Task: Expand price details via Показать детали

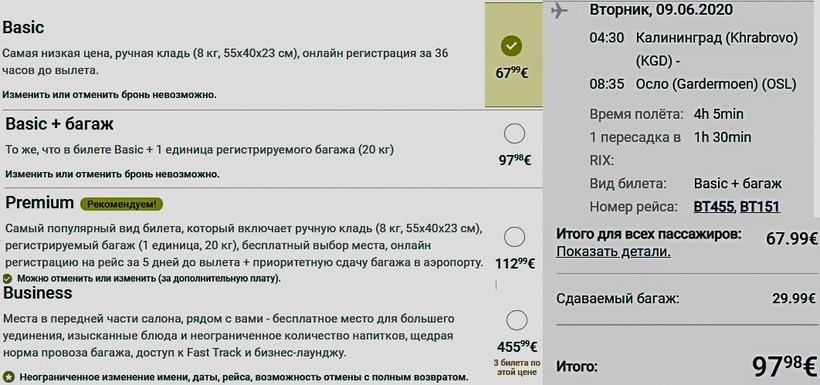Action: (x=613, y=252)
